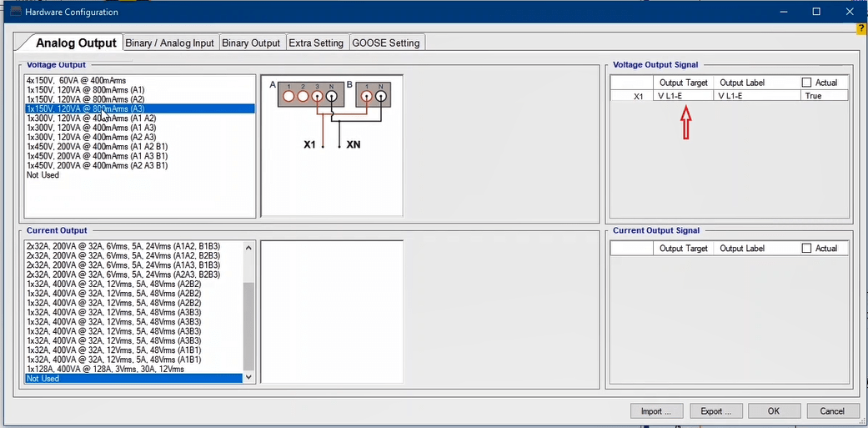Click the Hardware Configuration title bar icon
Screen dimensions: 868x428
14,12
